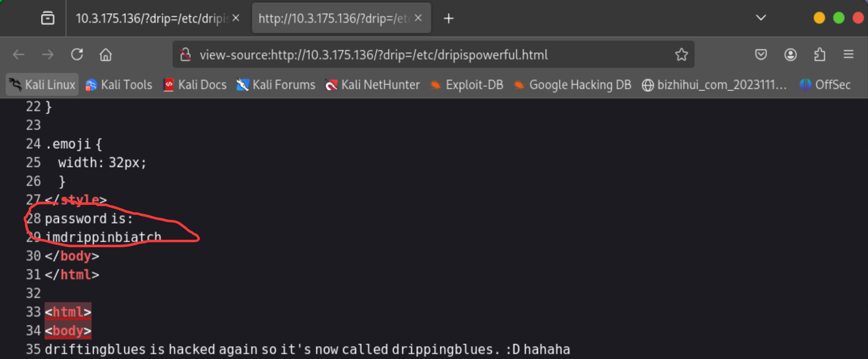Screen dimensions: 868x359
Task: Open the Exploit-DB bookmark
Action: [467, 85]
